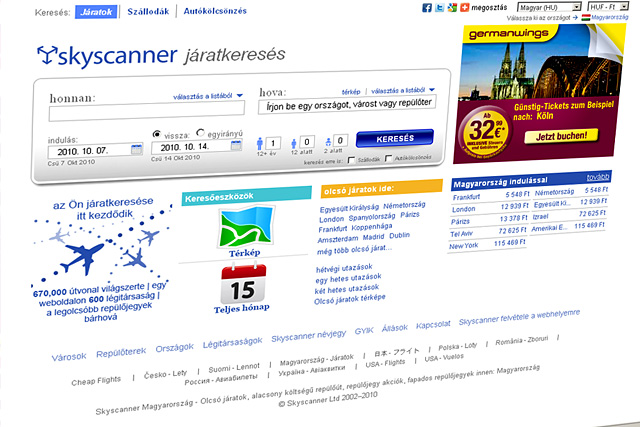Open még több olcsó járat link
Viewport: 640px width, 427px height.
(x=354, y=249)
